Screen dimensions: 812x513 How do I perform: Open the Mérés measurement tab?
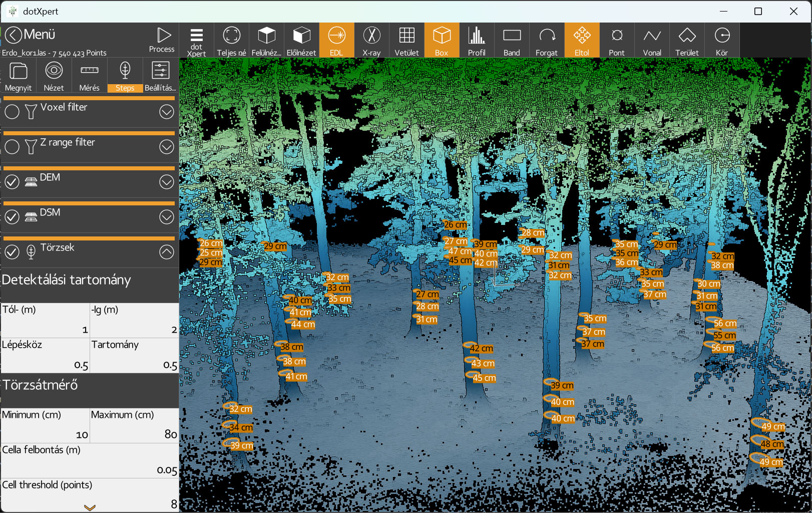[x=89, y=76]
